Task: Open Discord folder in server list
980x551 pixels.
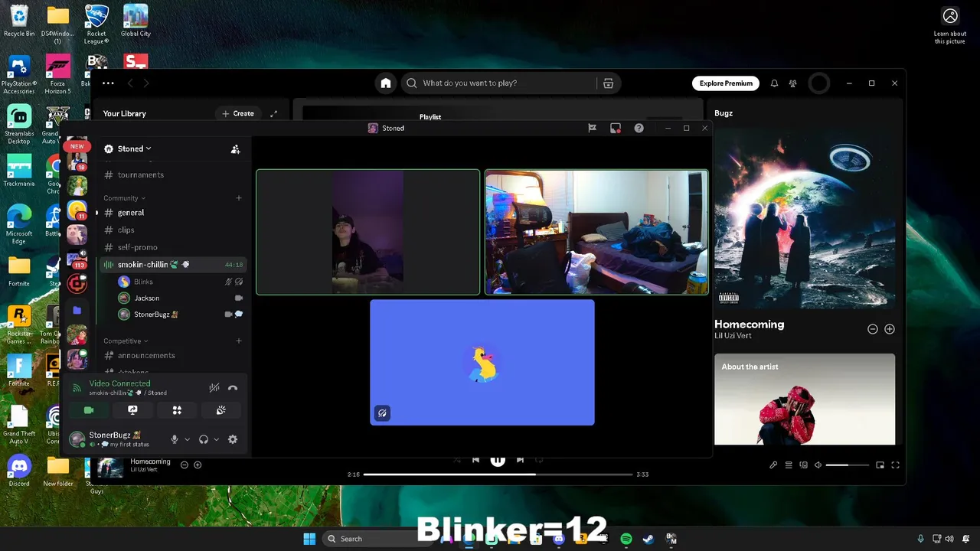Action: click(77, 311)
